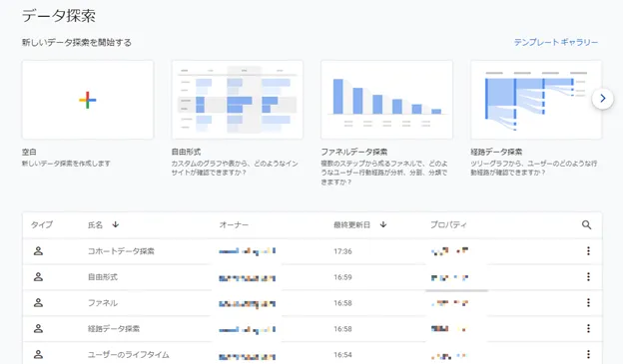Open the 経路データ探索 exploration in the table

114,329
